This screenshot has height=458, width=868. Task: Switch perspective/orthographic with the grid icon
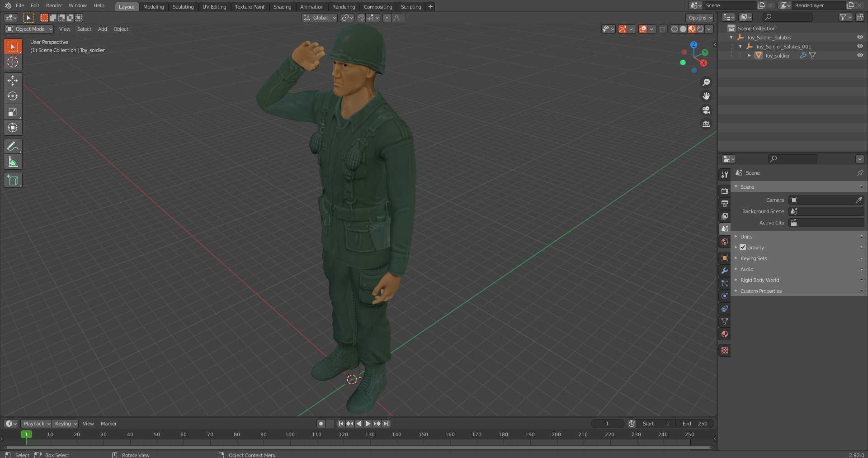tap(706, 124)
